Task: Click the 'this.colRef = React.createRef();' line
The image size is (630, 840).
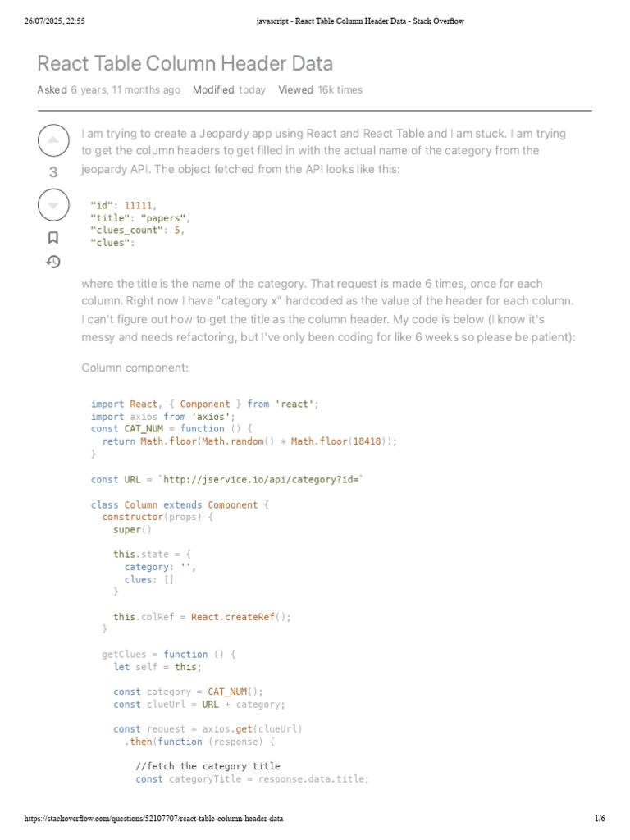Action: [x=202, y=616]
